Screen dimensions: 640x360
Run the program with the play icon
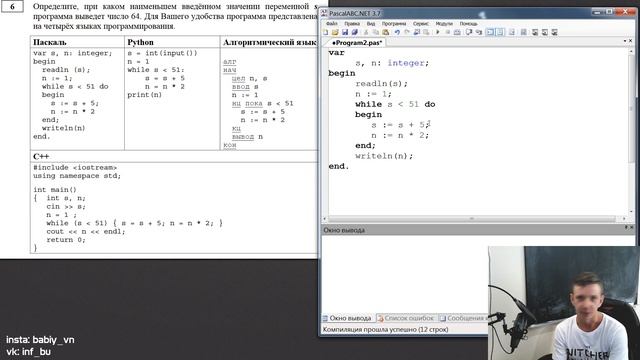(x=438, y=32)
